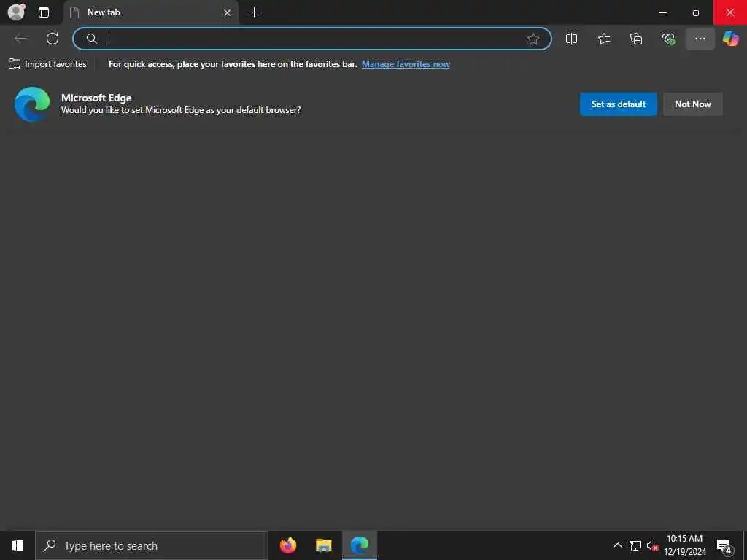This screenshot has height=560, width=747.
Task: Minimize the Edge window
Action: [x=662, y=12]
